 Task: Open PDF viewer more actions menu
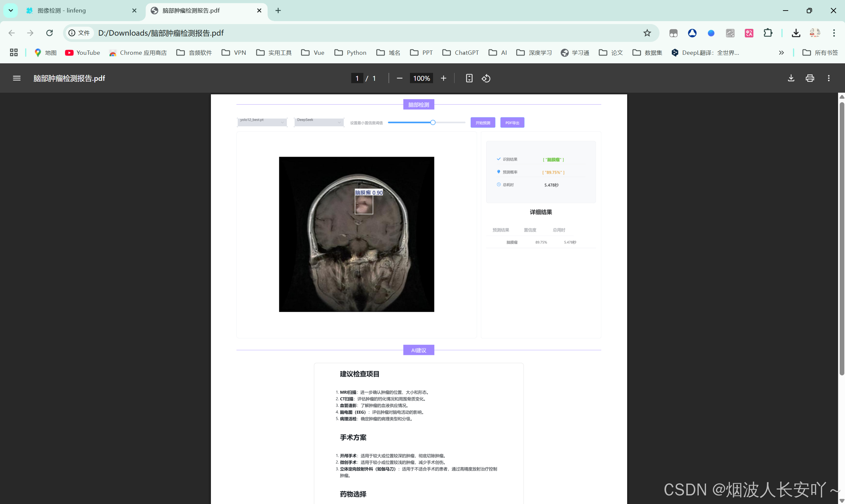829,79
